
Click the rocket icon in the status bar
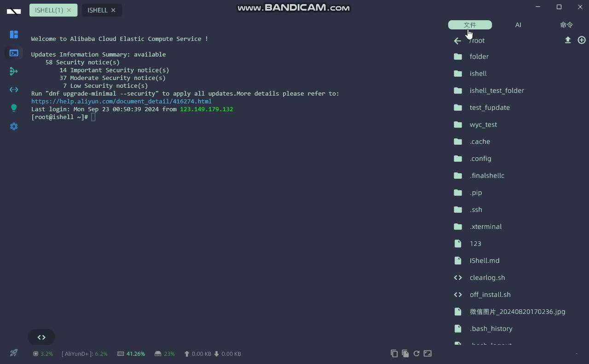13,353
